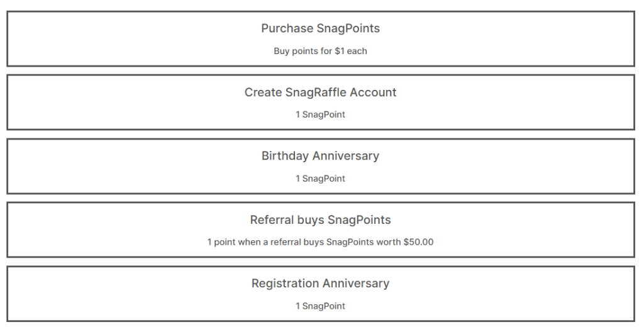Image resolution: width=644 pixels, height=332 pixels.
Task: Click the 'Purchase SnagPoints' heading
Action: 320,28
